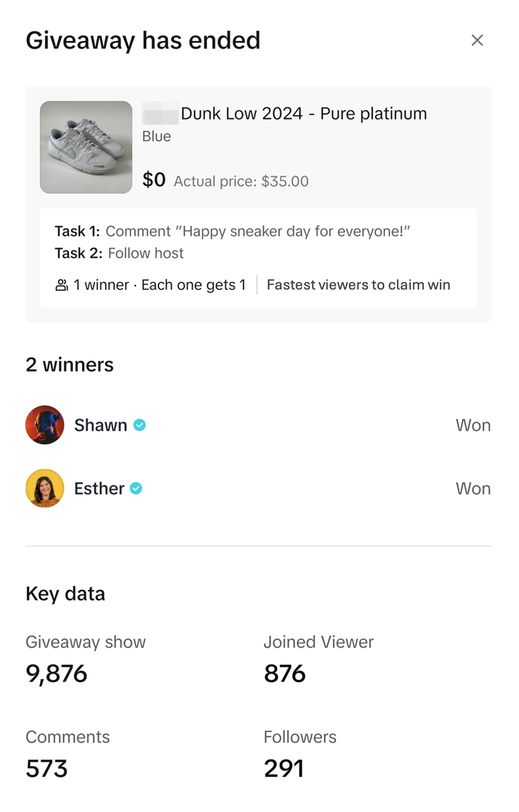Click the $0 giveaway price
The height and width of the screenshot is (812, 519).
[x=154, y=180]
